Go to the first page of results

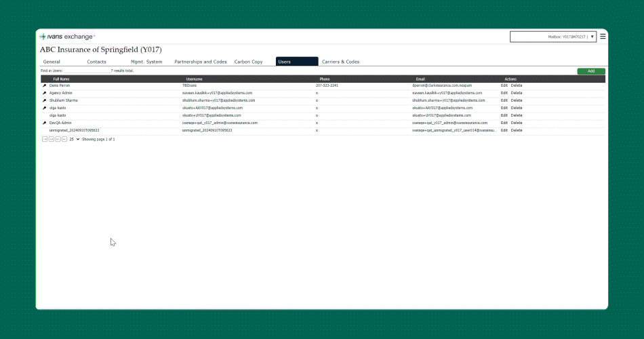click(45, 139)
